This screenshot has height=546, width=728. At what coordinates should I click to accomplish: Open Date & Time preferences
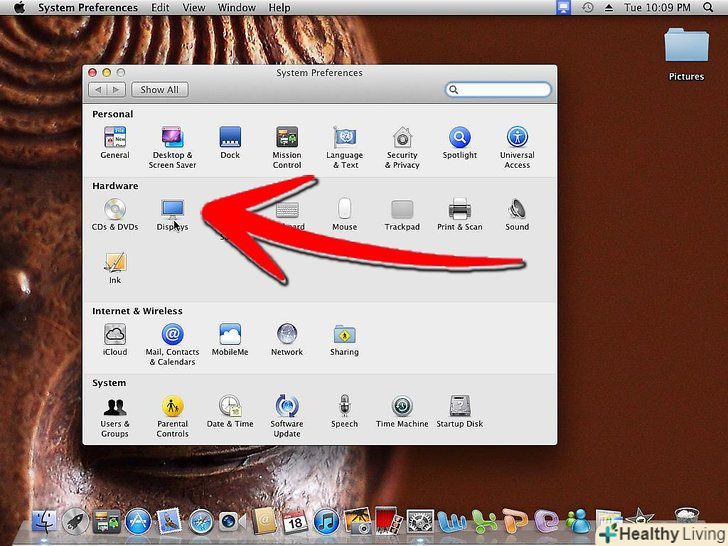(x=230, y=411)
